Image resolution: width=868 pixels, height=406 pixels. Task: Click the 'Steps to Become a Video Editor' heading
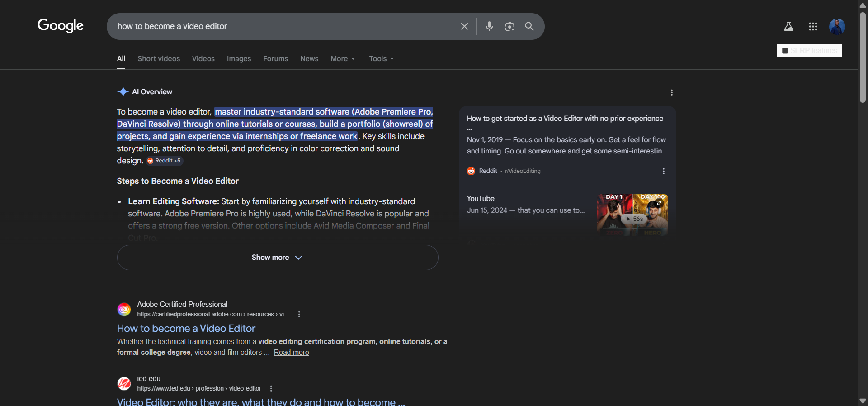(178, 181)
